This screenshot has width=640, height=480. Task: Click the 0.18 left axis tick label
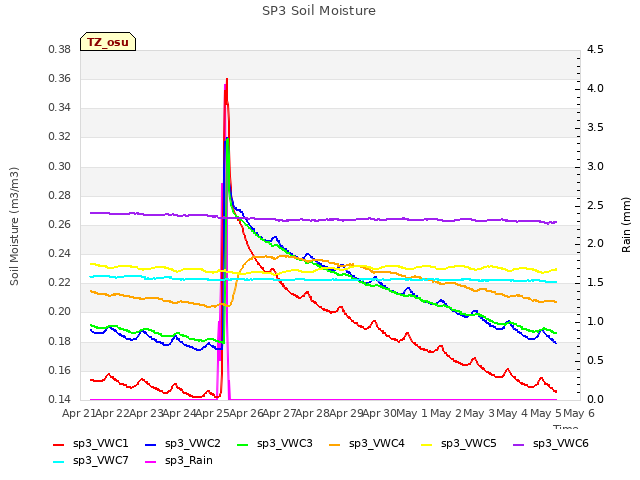point(60,342)
